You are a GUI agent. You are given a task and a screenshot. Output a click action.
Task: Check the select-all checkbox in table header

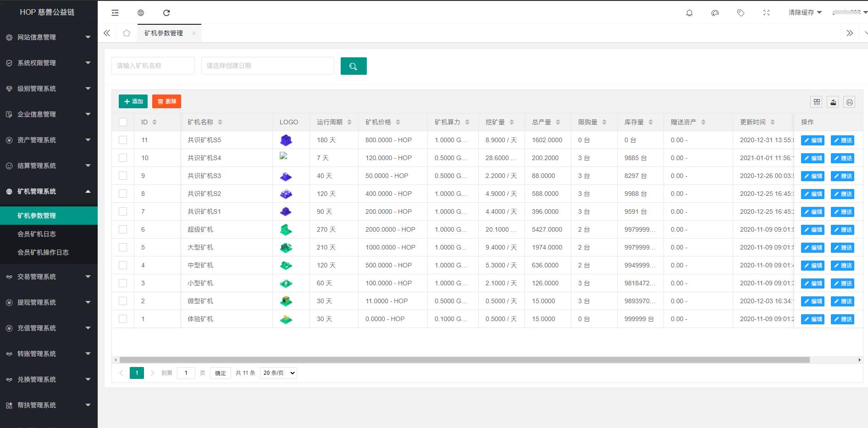coord(123,122)
